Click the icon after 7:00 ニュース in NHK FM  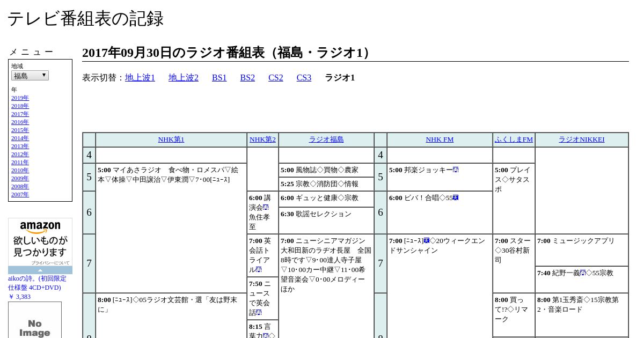coord(427,240)
